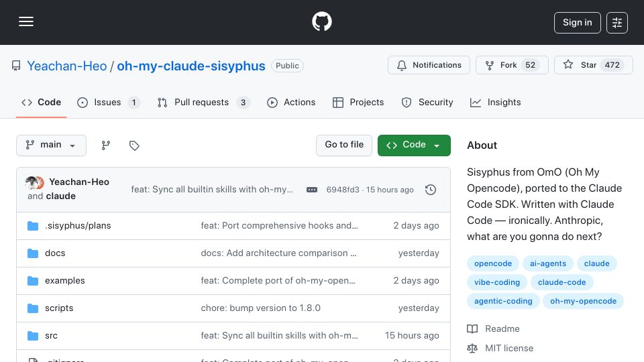View tags via the tag icon
Image resolution: width=644 pixels, height=362 pixels.
134,145
